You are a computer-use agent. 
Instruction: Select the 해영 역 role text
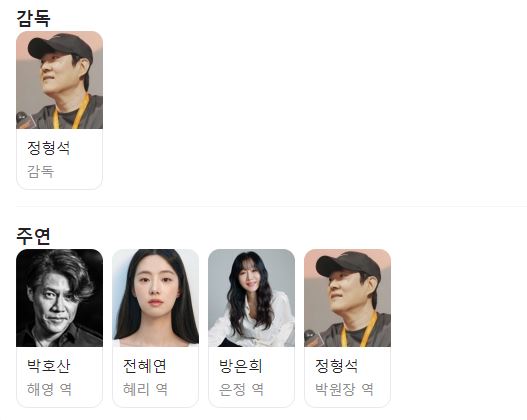coord(49,389)
